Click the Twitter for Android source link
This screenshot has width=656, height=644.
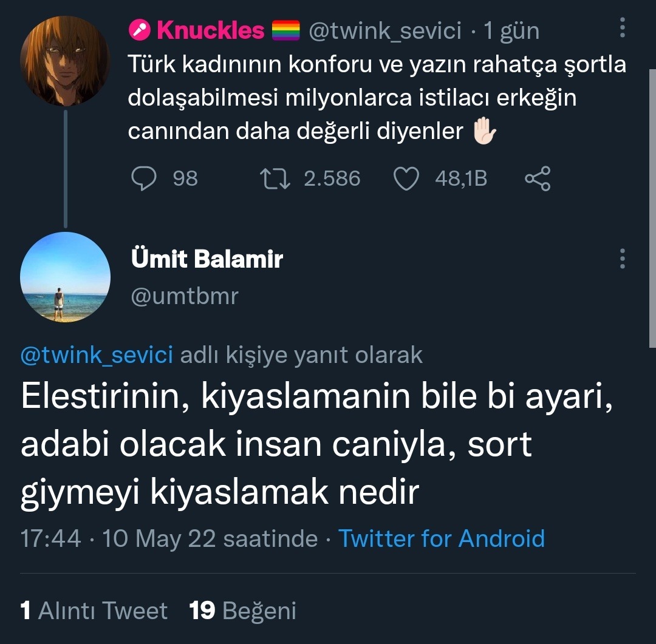441,538
